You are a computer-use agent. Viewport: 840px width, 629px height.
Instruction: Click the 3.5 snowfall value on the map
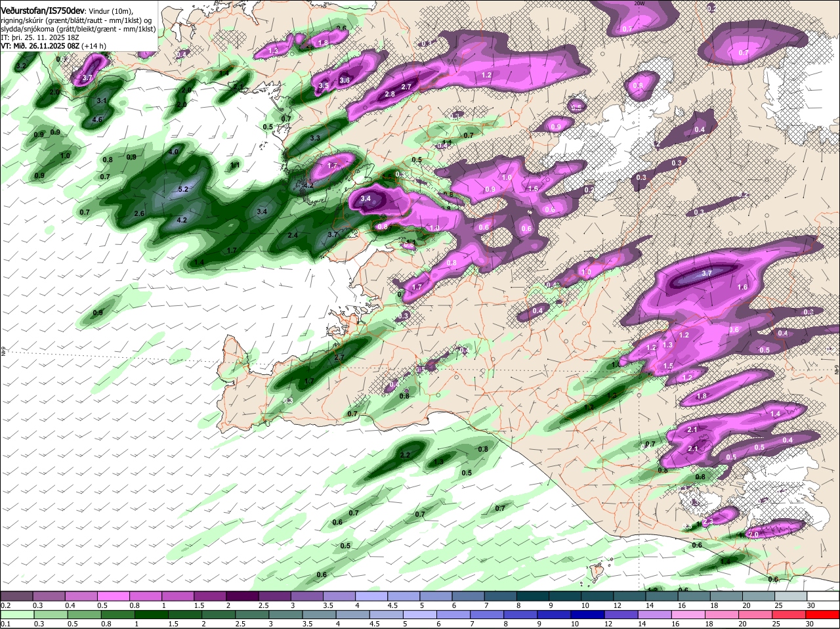(x=324, y=85)
